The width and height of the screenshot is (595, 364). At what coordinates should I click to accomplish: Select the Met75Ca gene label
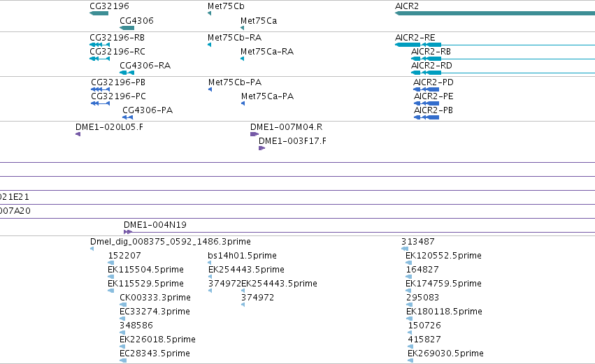point(259,21)
